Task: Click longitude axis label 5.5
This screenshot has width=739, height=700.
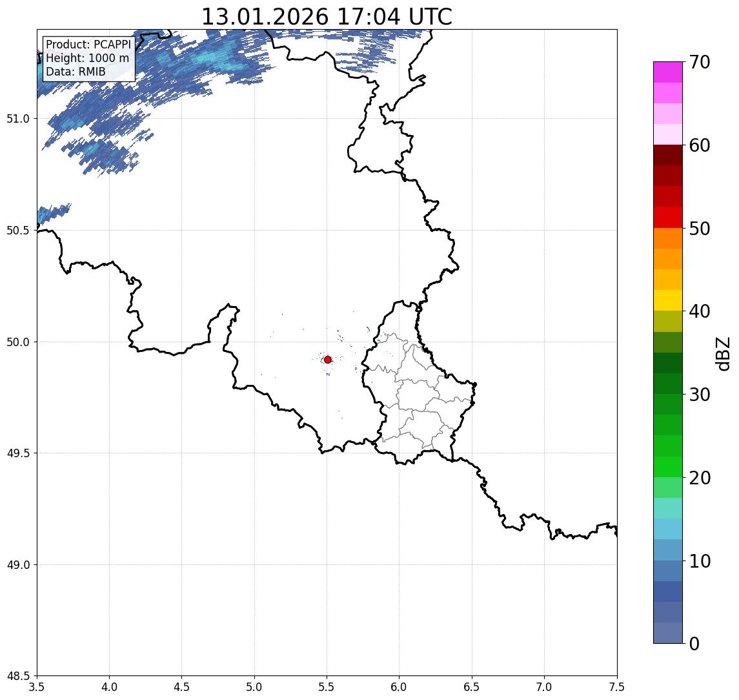Action: coord(327,687)
